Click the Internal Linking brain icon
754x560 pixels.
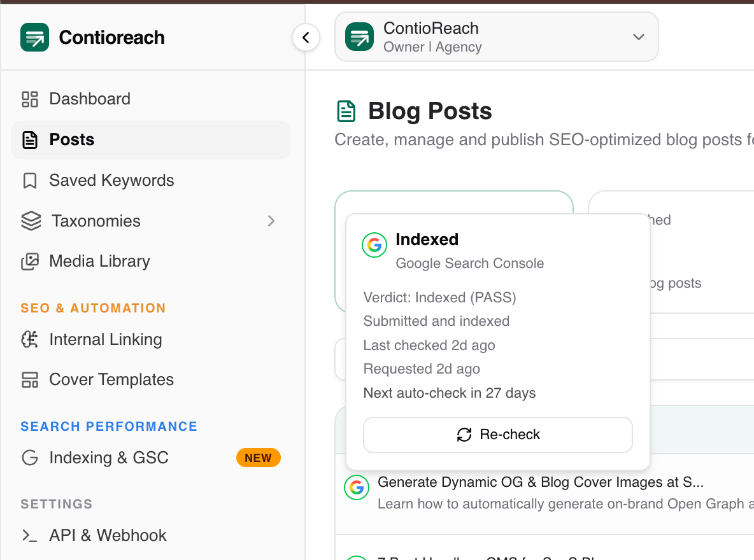pos(30,339)
